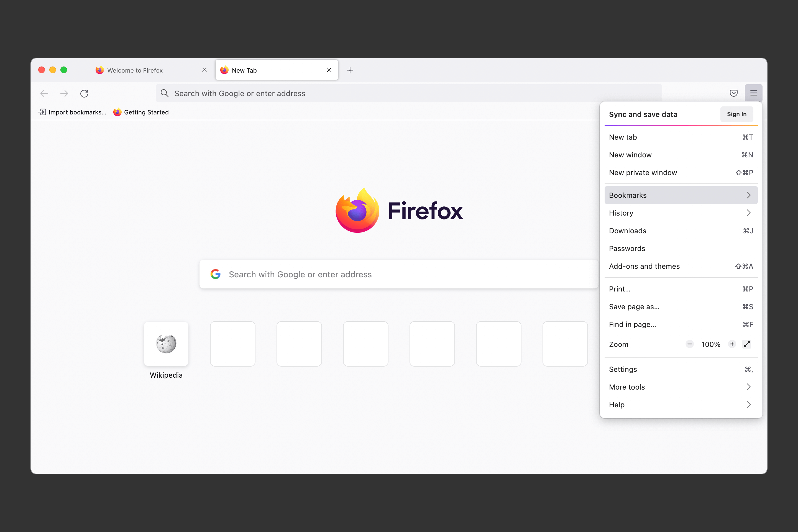
Task: Choose Print... from the menu
Action: [x=681, y=289]
